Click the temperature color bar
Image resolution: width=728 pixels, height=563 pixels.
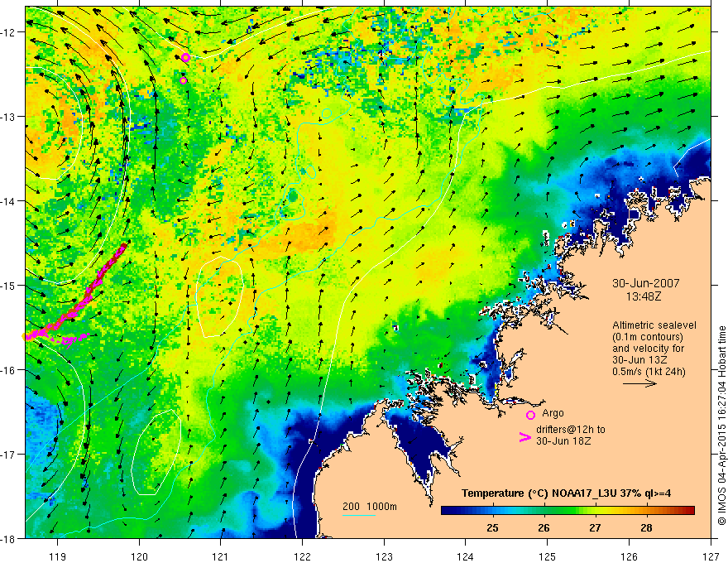568,510
